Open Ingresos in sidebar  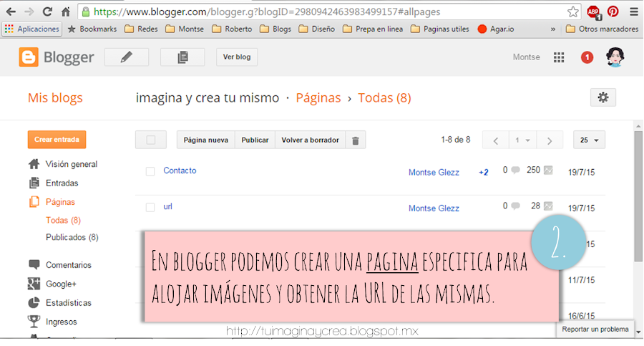[52, 322]
